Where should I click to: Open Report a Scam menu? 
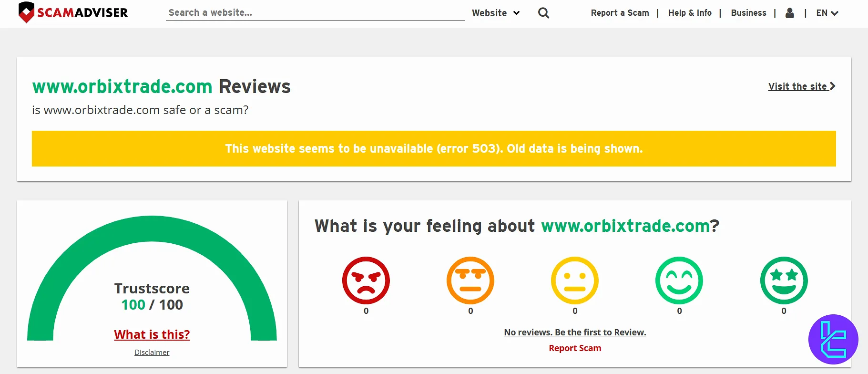click(620, 13)
